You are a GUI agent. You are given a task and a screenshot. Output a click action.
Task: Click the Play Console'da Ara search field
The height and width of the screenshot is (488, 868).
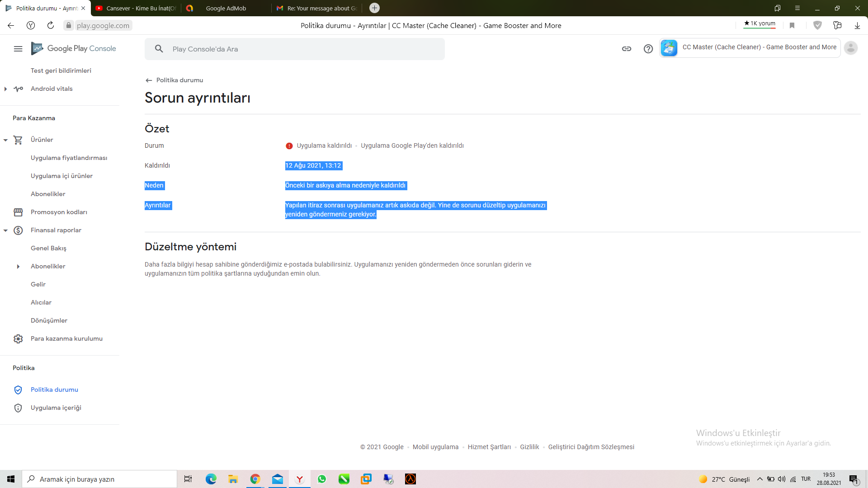[x=295, y=49]
